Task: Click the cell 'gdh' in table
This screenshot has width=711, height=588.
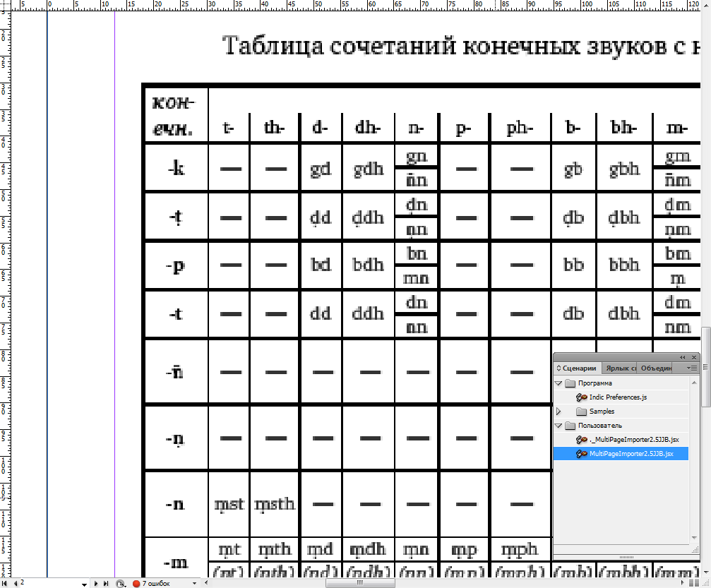Action: point(368,169)
